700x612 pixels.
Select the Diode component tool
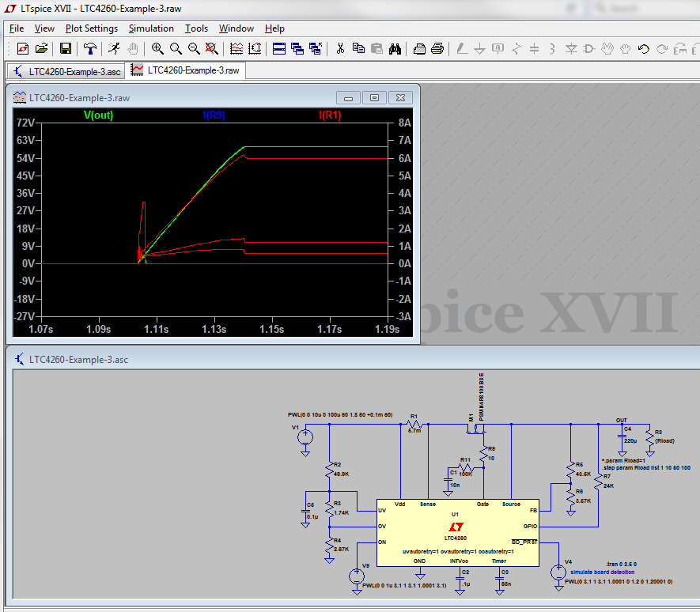571,48
